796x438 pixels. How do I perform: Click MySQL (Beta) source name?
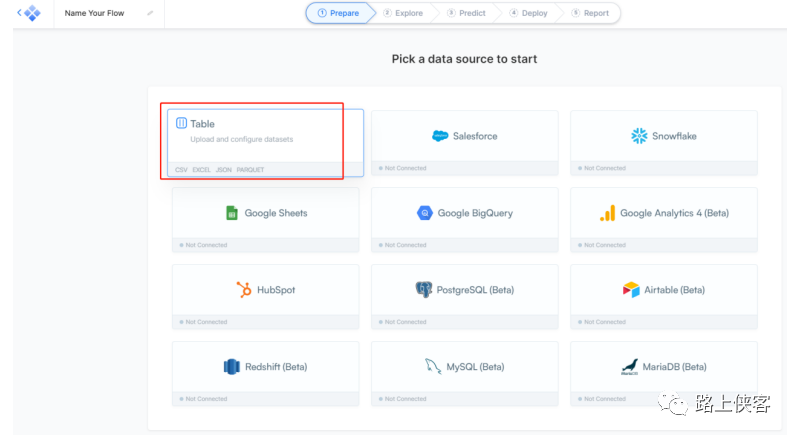click(475, 366)
